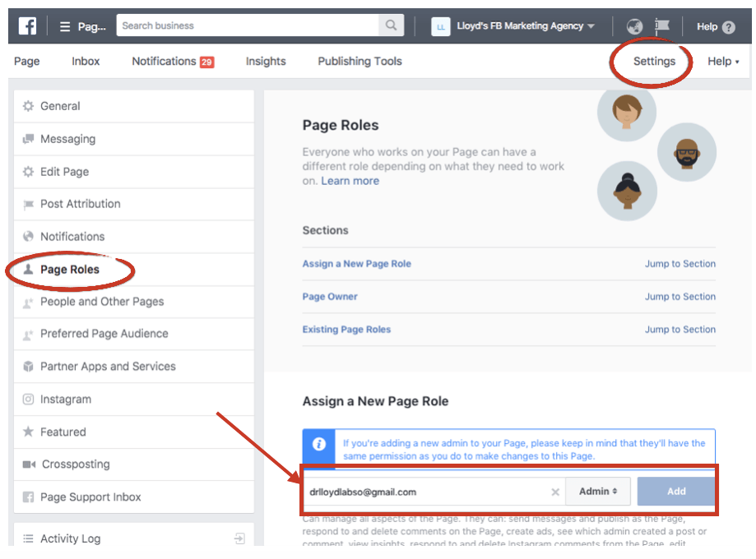The width and height of the screenshot is (756, 559).
Task: Click the flag pages icon
Action: [x=662, y=25]
